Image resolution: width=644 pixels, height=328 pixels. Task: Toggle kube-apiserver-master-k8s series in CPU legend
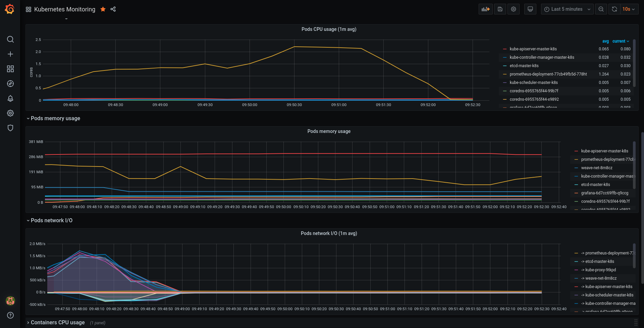pyautogui.click(x=533, y=49)
